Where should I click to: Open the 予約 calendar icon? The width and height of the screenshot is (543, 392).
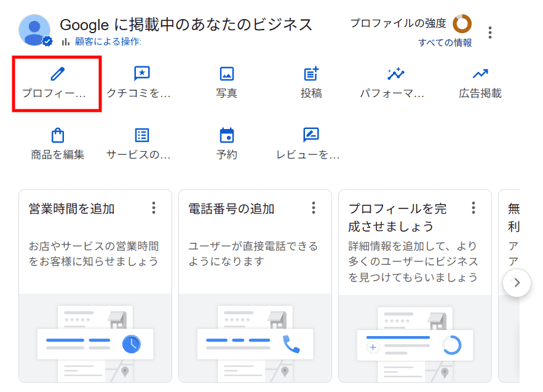(x=227, y=135)
